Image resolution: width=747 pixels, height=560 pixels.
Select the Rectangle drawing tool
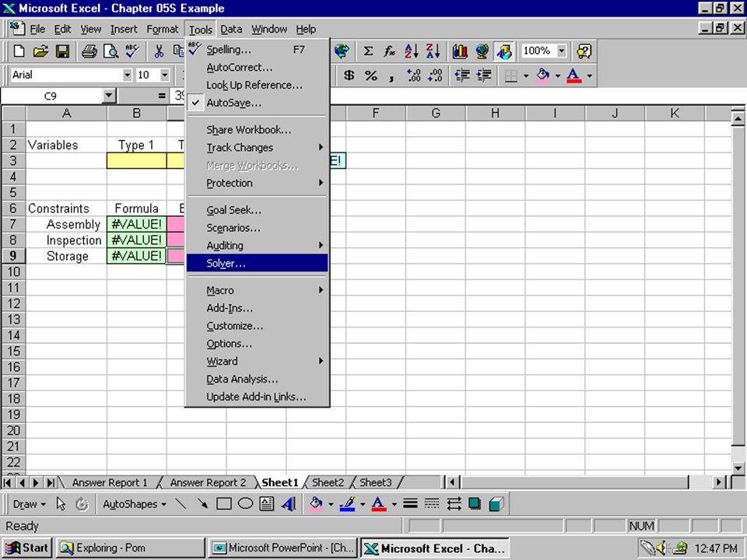(224, 504)
